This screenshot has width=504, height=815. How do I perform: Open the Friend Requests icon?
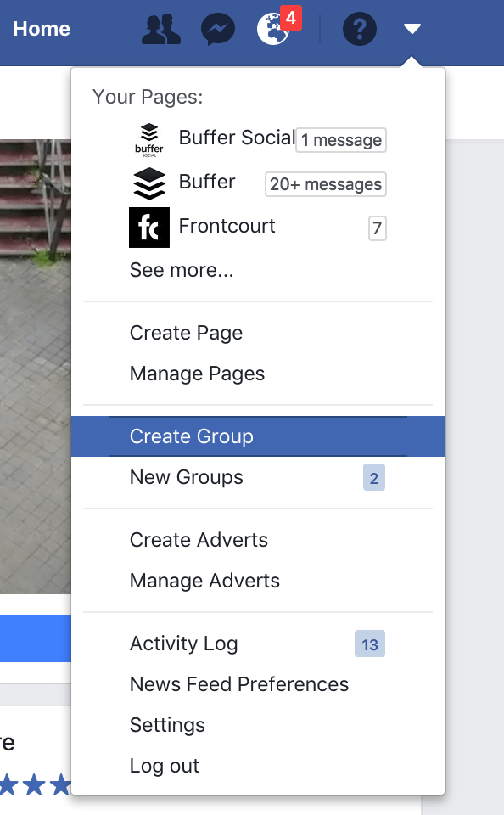click(x=161, y=29)
